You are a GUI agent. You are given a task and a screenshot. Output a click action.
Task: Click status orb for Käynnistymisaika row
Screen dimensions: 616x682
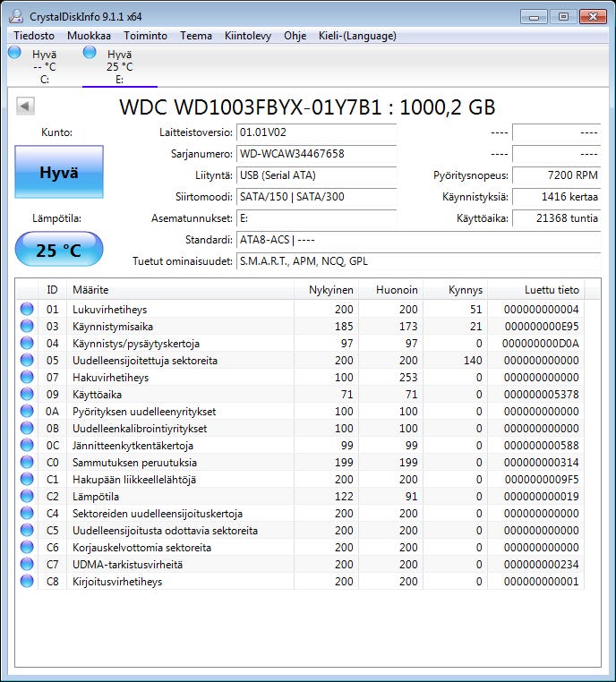pos(27,326)
